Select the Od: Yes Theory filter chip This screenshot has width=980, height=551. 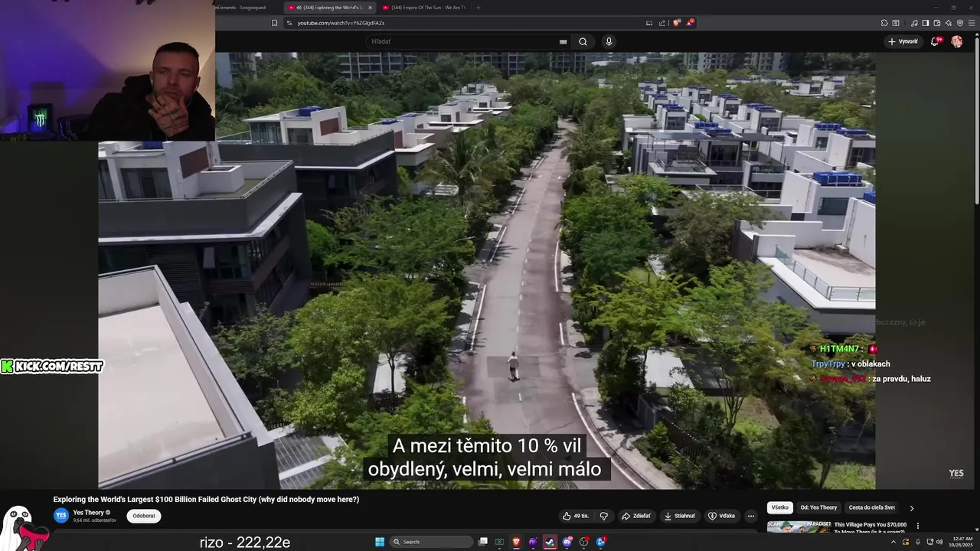pos(818,507)
